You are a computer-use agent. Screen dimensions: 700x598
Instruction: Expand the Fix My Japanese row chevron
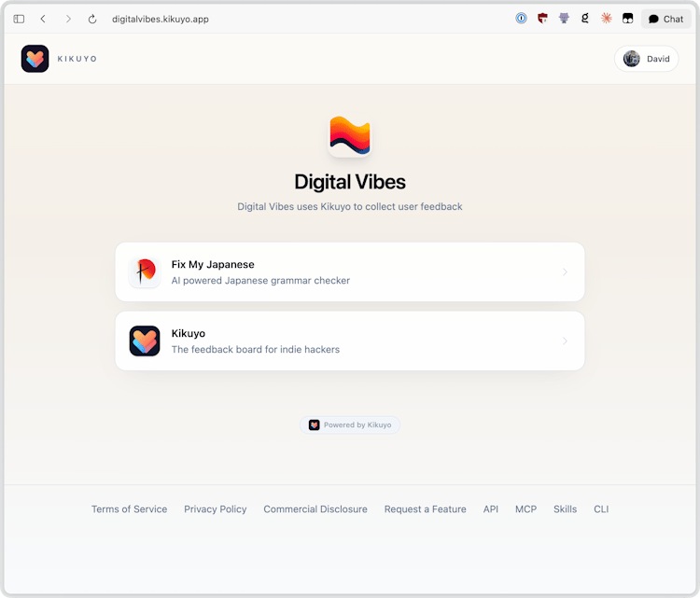click(x=565, y=272)
